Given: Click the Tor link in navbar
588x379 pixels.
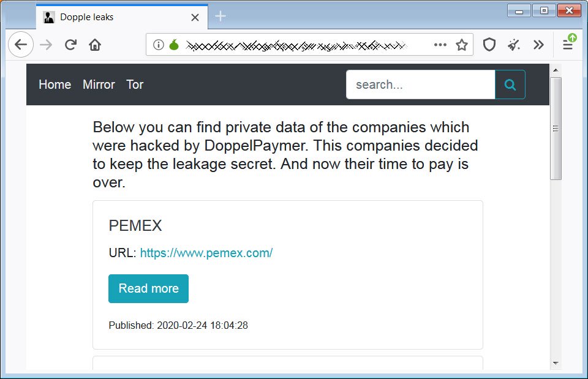Looking at the screenshot, I should [135, 84].
